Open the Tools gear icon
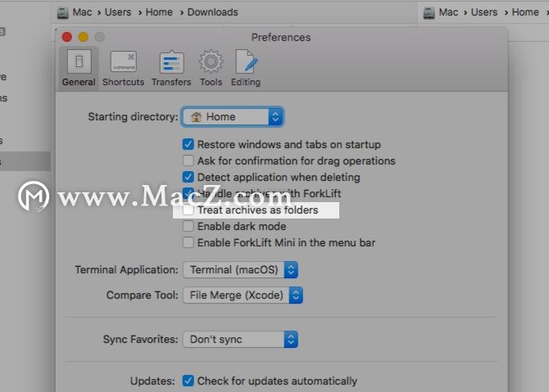Viewport: 549px width, 392px height. click(211, 61)
